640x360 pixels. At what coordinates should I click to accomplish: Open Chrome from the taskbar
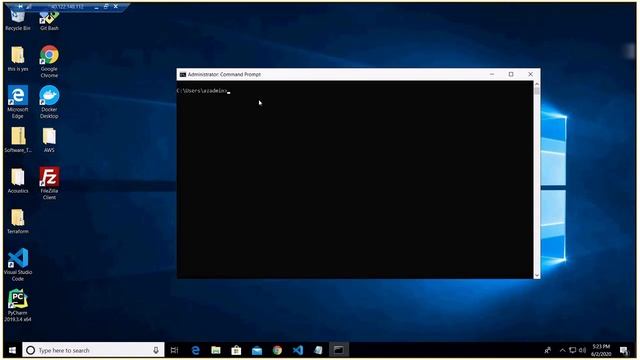[x=277, y=350]
